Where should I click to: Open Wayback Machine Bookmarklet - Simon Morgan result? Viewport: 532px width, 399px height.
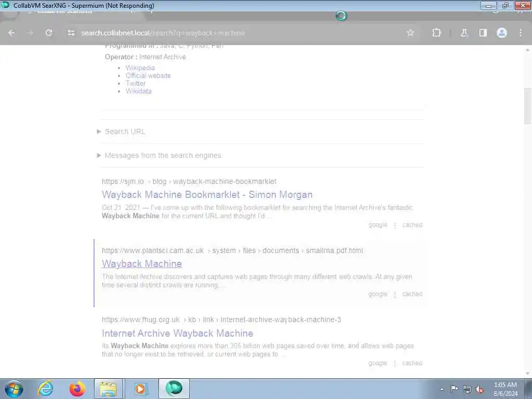point(207,195)
